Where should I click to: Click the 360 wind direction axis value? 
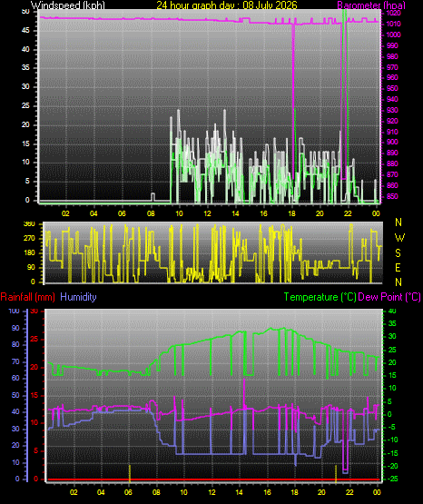tap(29, 224)
